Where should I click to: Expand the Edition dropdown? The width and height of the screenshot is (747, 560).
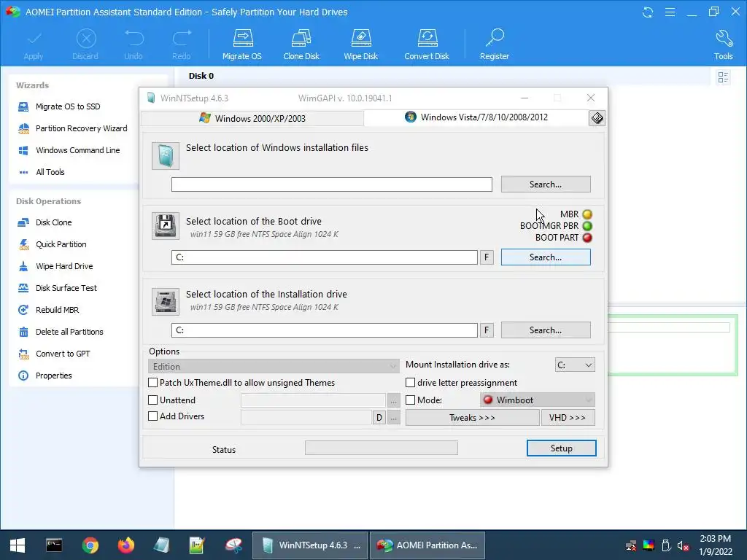[274, 366]
